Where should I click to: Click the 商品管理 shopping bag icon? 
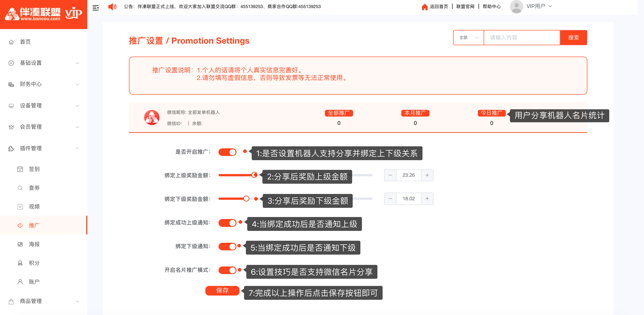click(11, 302)
